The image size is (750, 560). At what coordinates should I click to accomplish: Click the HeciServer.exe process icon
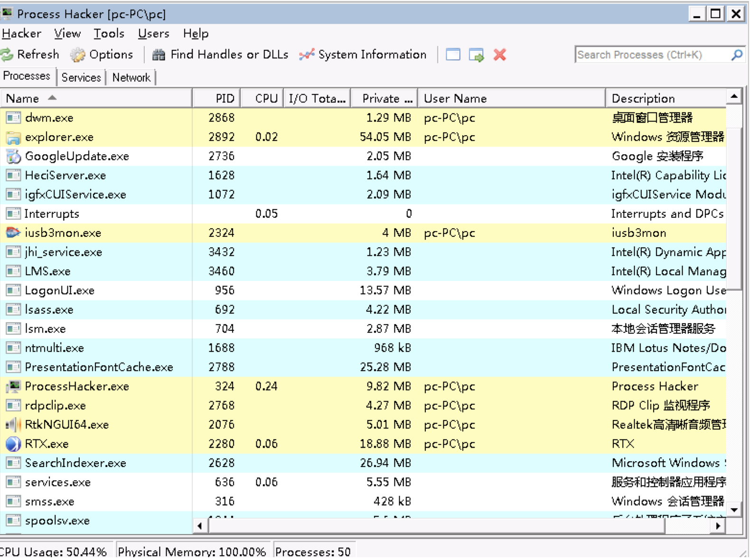(13, 175)
